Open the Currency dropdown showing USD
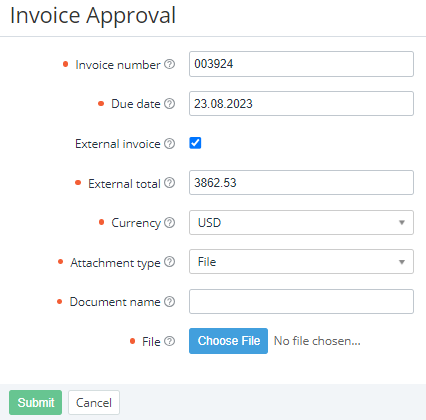Image resolution: width=426 pixels, height=420 pixels. coord(301,222)
